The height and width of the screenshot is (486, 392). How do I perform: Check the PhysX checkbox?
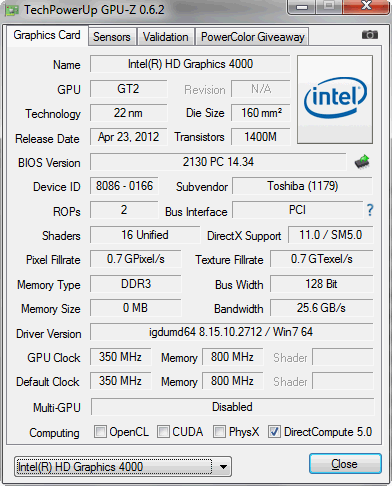pos(219,431)
